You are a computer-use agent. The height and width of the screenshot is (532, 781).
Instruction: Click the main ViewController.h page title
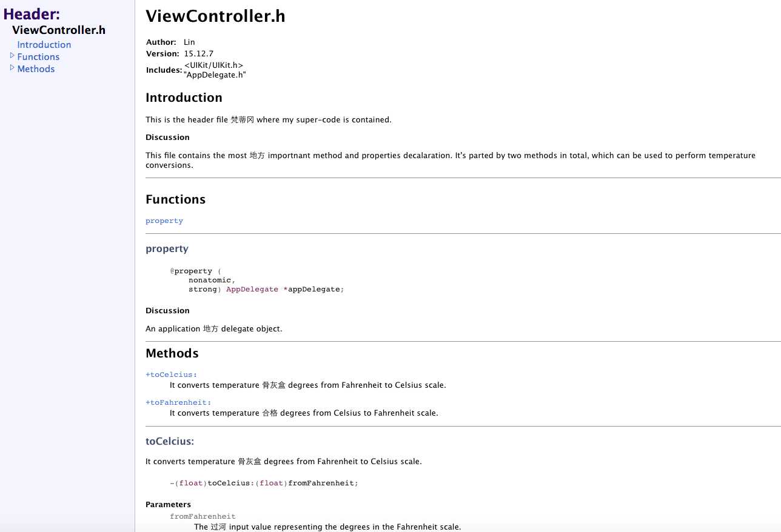pos(215,17)
